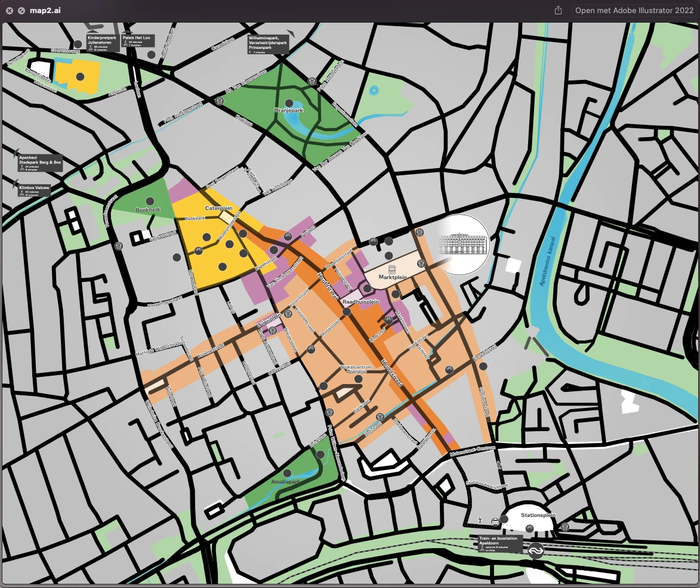Click the bus icon west of Beekpark
Screen dimensions: 700x588
click(118, 246)
